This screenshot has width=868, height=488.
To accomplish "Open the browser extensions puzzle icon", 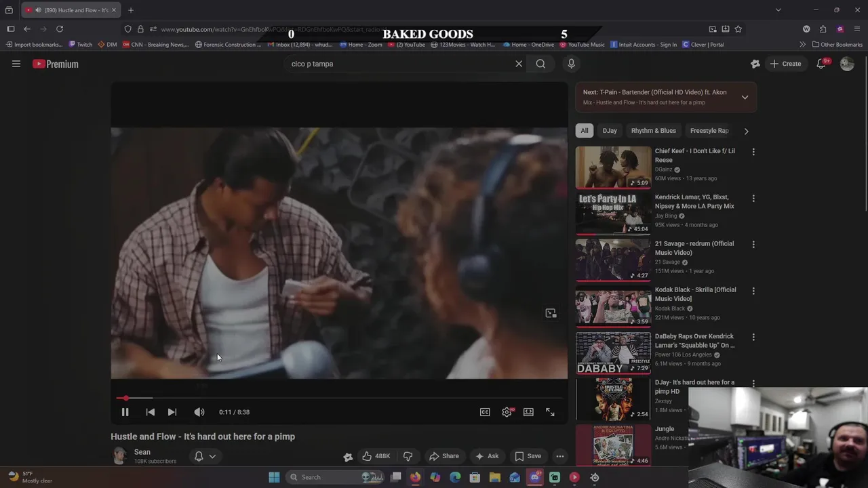I will [823, 29].
